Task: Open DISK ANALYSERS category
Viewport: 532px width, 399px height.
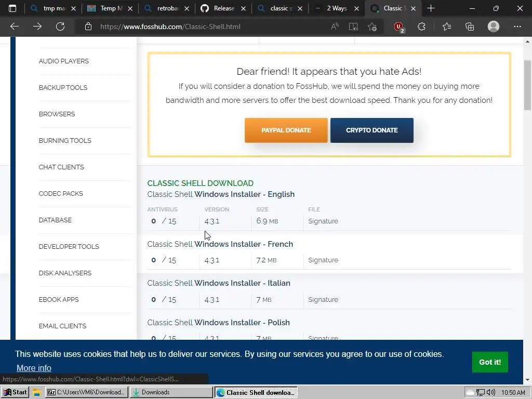Action: click(65, 273)
